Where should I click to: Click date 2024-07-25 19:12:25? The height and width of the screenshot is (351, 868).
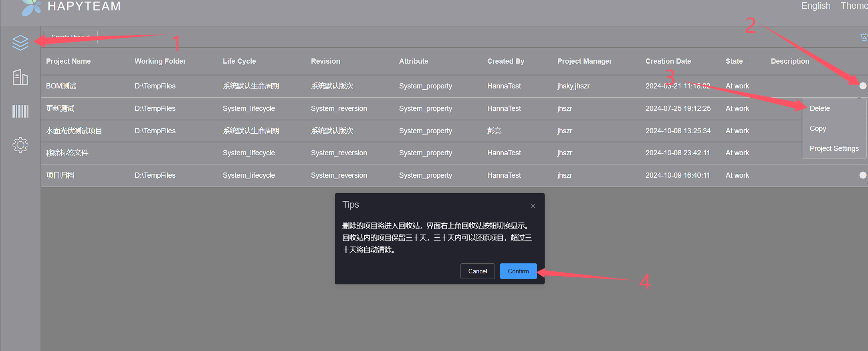point(678,108)
